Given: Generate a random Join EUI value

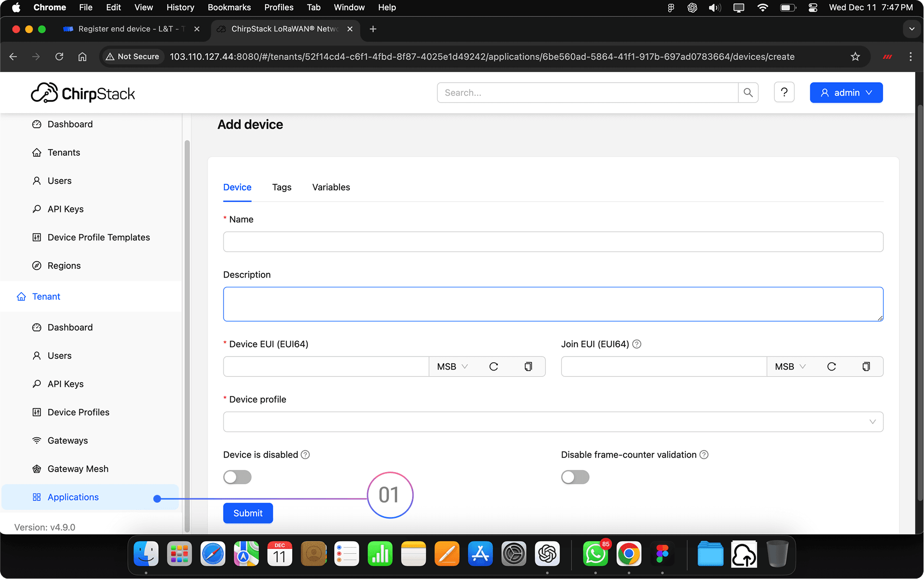Looking at the screenshot, I should click(831, 367).
